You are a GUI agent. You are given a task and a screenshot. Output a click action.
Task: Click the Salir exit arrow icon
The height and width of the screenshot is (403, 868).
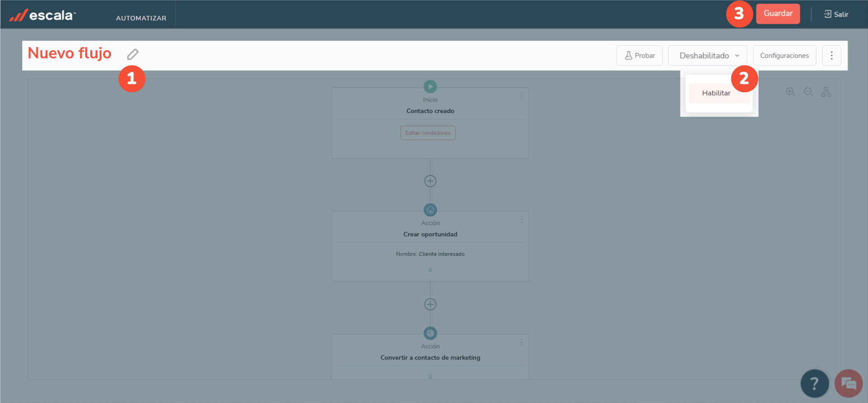(828, 14)
